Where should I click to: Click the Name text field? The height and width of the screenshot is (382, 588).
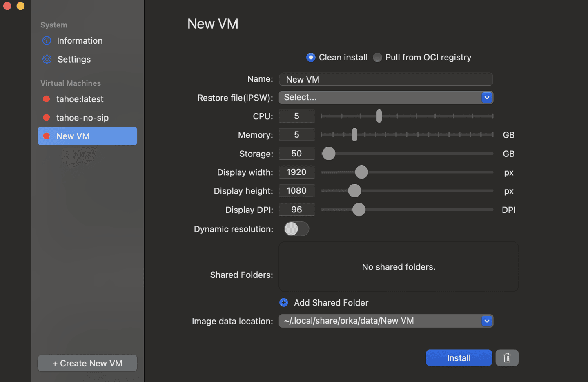385,79
